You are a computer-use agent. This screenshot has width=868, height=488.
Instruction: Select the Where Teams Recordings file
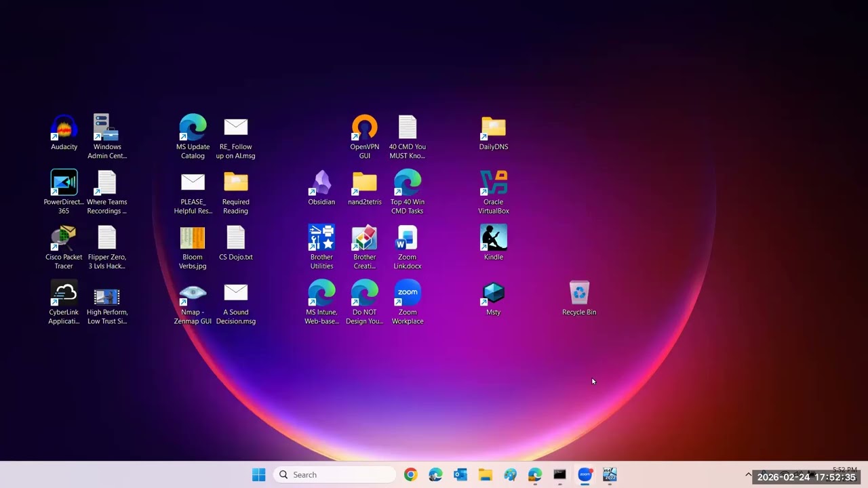[107, 192]
